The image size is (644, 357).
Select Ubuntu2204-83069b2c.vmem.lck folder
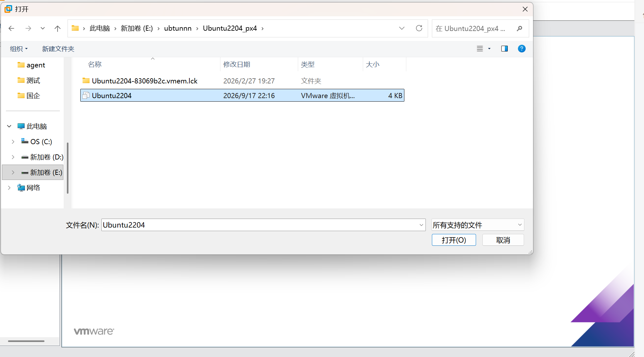[242, 81]
